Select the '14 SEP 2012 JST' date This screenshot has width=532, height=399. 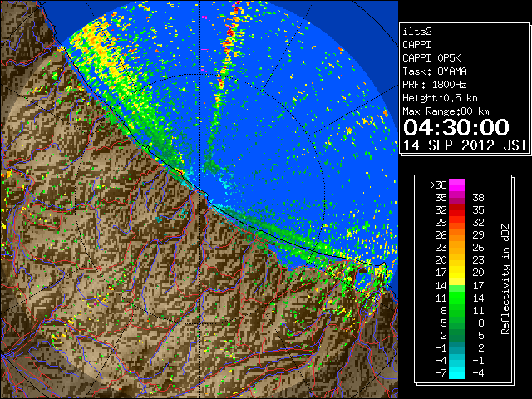[x=465, y=145]
